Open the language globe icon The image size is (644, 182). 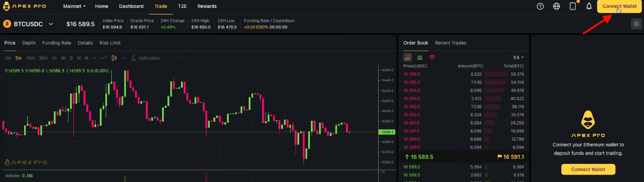[x=557, y=6]
